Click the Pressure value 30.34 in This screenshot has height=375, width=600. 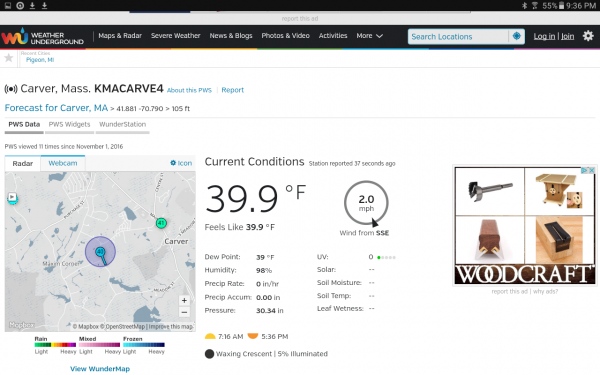(270, 310)
